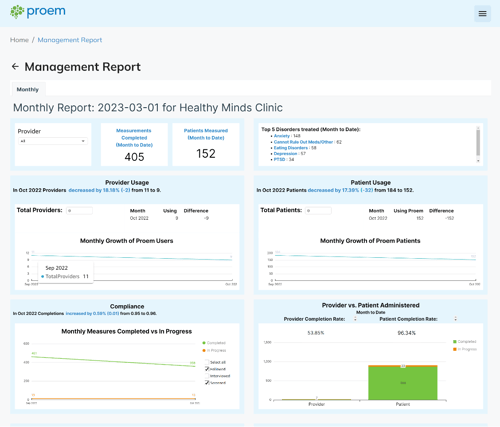The image size is (500, 427).
Task: Click the Monthly Growth of Proem Users title
Action: (x=126, y=241)
